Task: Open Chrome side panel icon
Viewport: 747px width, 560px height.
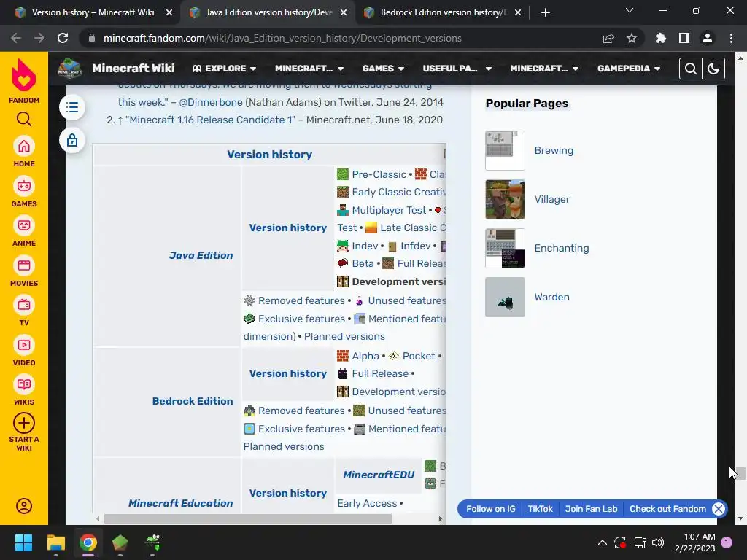Action: tap(684, 38)
